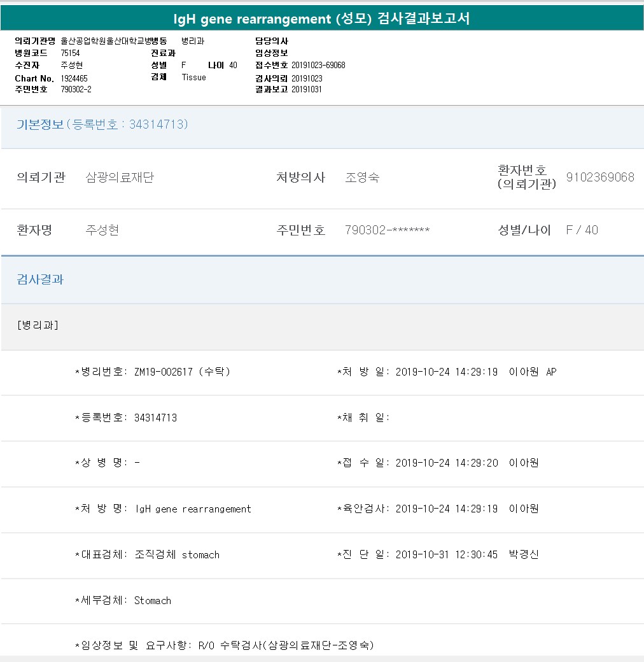This screenshot has height=662, width=644.
Task: Click the 처방일 timestamp 2019-10-24 14:29:19
Action: click(x=447, y=372)
